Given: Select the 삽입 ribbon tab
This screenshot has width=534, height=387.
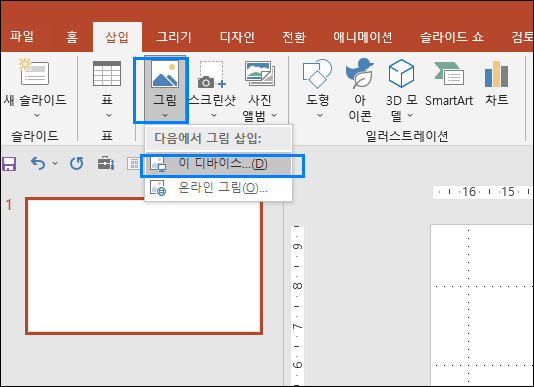Looking at the screenshot, I should [117, 37].
